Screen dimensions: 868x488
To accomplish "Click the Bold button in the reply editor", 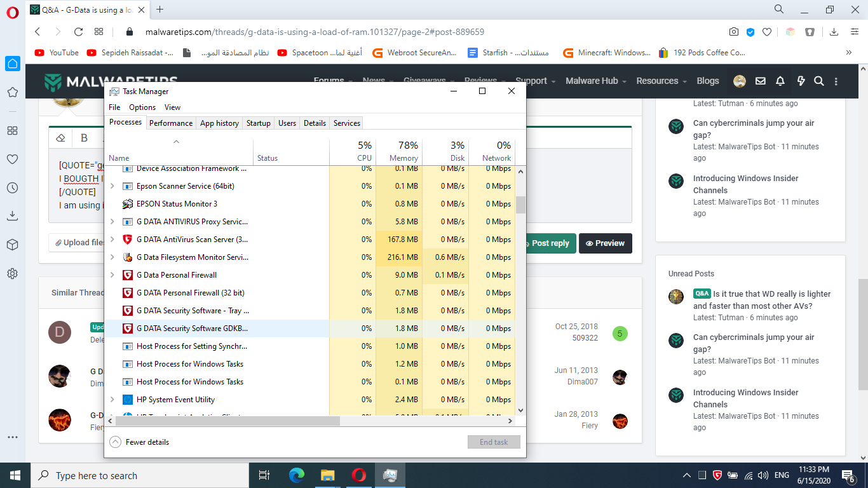I will point(84,137).
